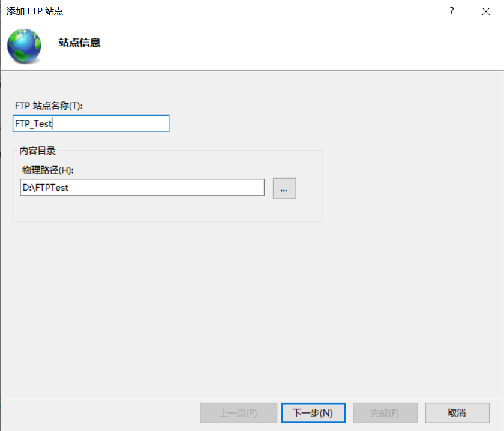Viewport: 504px width, 431px height.
Task: Close the 添加 FTP 站点 dialog
Action: 486,11
